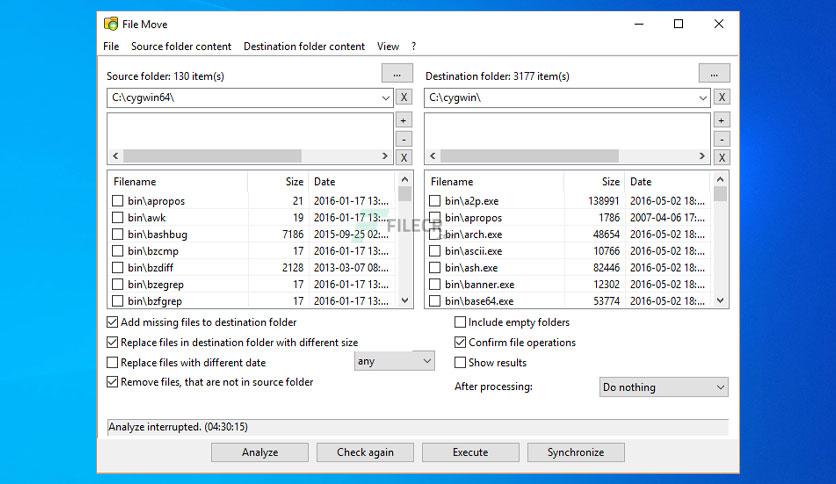The height and width of the screenshot is (484, 836).
Task: Select the bin\awk row in source list
Action: pos(253,217)
